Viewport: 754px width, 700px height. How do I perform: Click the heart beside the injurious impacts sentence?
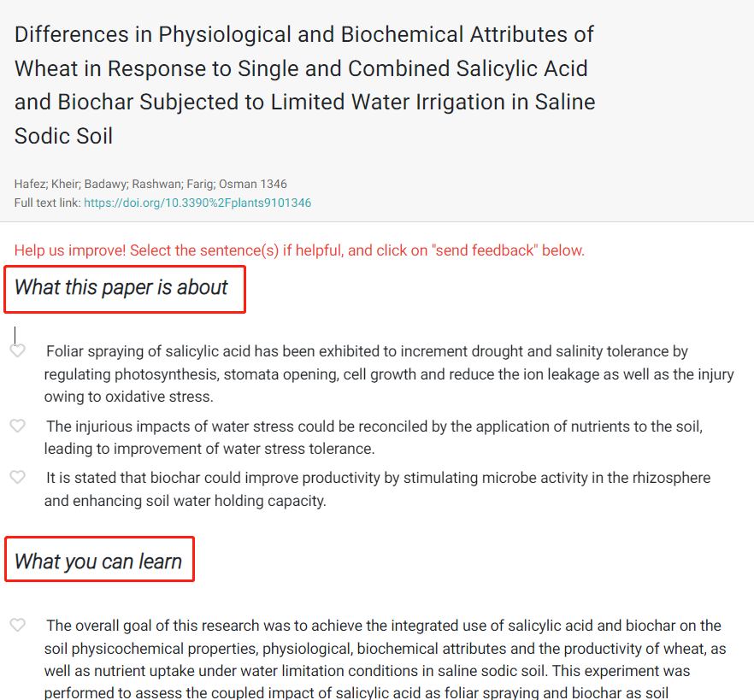(x=17, y=426)
